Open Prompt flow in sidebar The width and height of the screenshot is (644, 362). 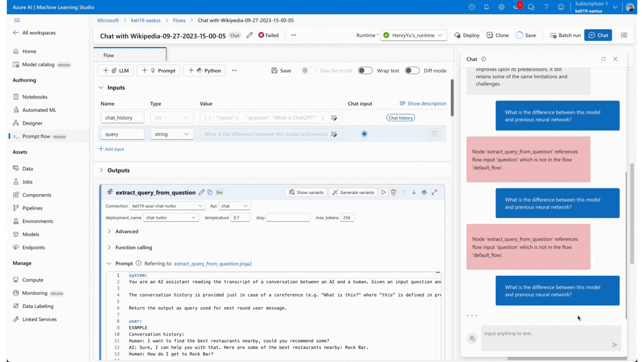(x=36, y=136)
